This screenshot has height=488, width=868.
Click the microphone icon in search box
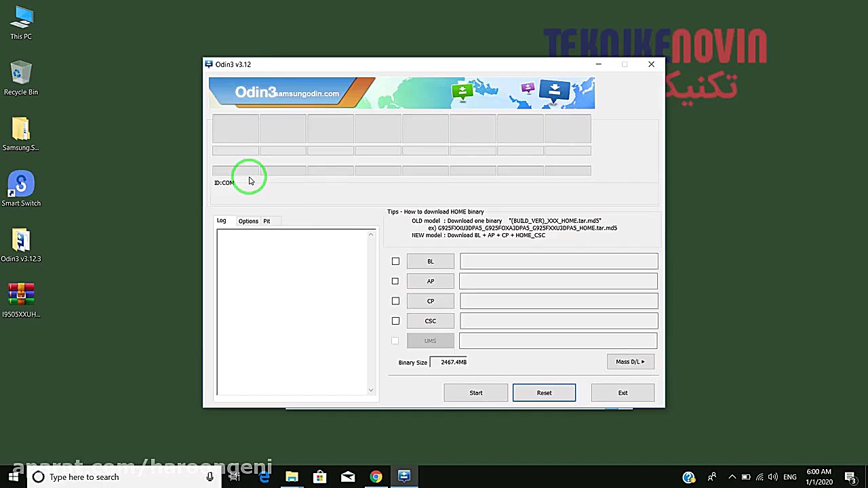click(x=210, y=477)
